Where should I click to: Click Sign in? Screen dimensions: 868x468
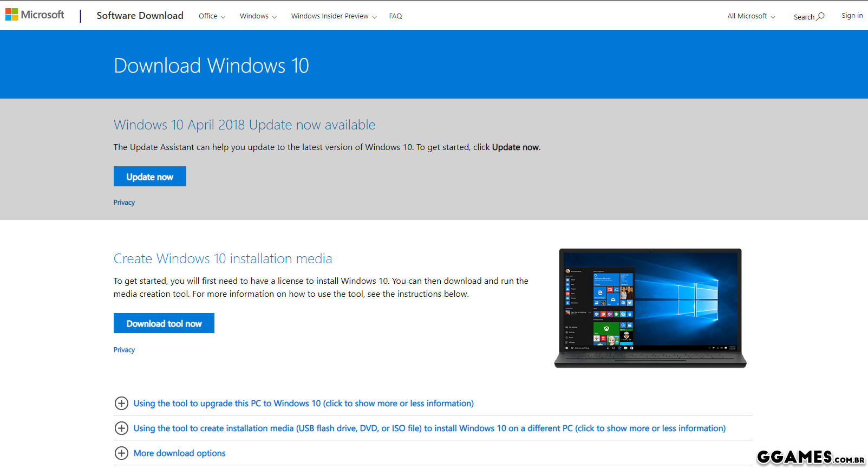852,16
